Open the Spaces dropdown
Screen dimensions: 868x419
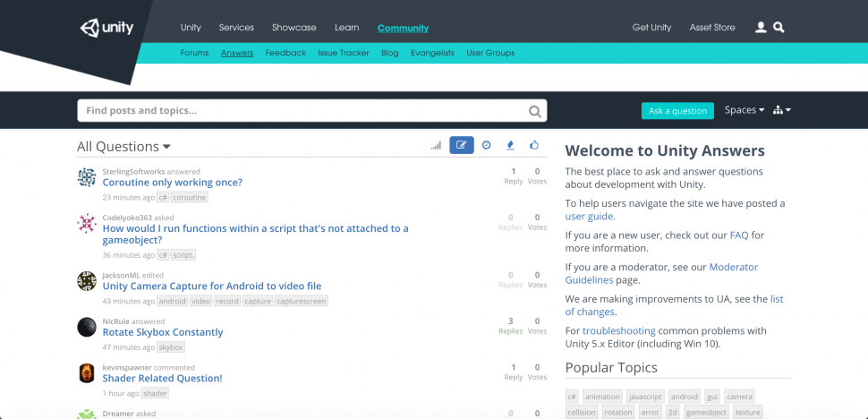tap(745, 110)
